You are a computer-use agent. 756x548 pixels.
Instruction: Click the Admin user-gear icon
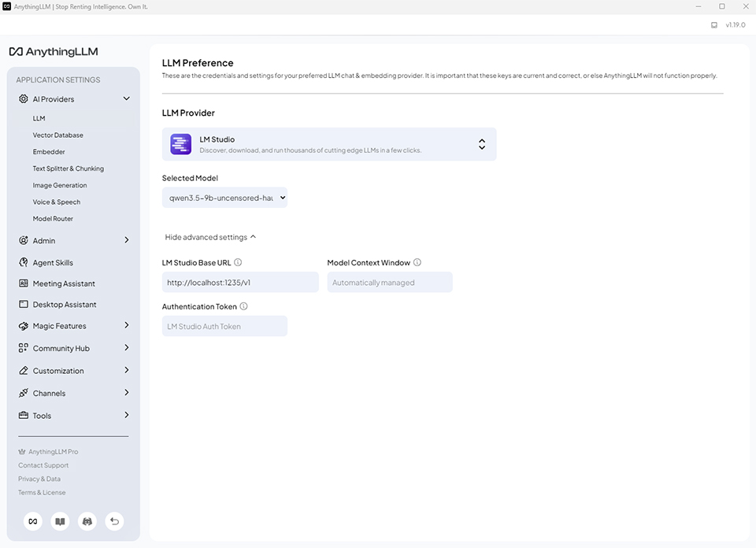click(23, 240)
